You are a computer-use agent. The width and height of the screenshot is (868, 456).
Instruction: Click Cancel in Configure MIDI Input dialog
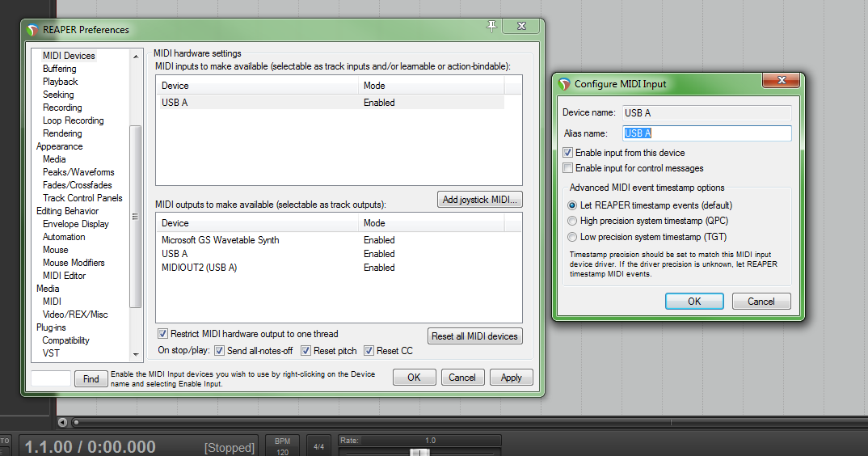click(x=761, y=302)
